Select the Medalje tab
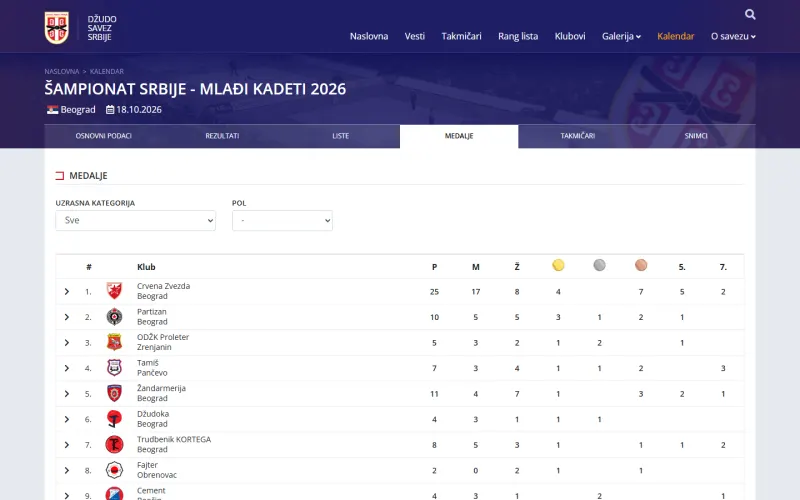The height and width of the screenshot is (500, 800). coord(459,136)
